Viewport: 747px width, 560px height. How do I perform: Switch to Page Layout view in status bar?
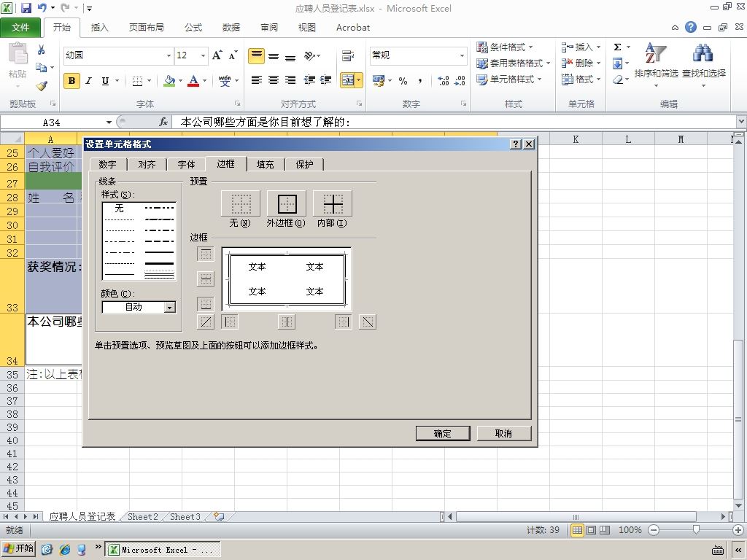pyautogui.click(x=591, y=530)
